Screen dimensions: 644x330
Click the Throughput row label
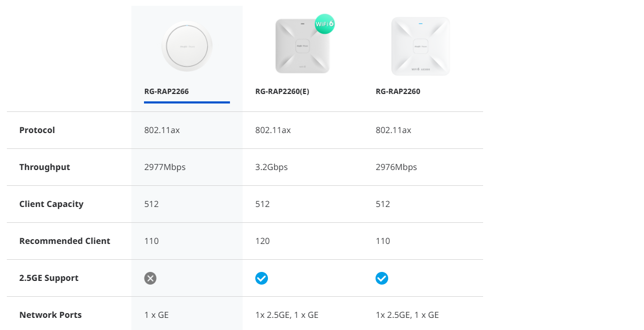[45, 167]
